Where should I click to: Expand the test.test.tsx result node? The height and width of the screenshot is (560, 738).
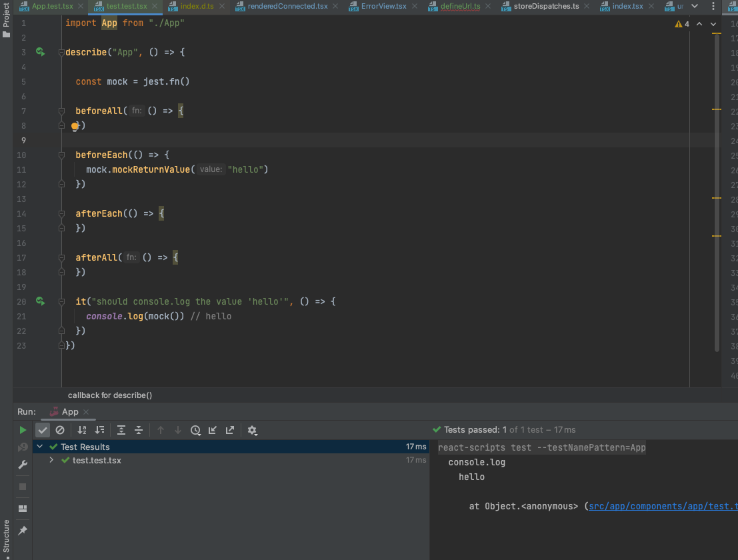click(x=51, y=460)
